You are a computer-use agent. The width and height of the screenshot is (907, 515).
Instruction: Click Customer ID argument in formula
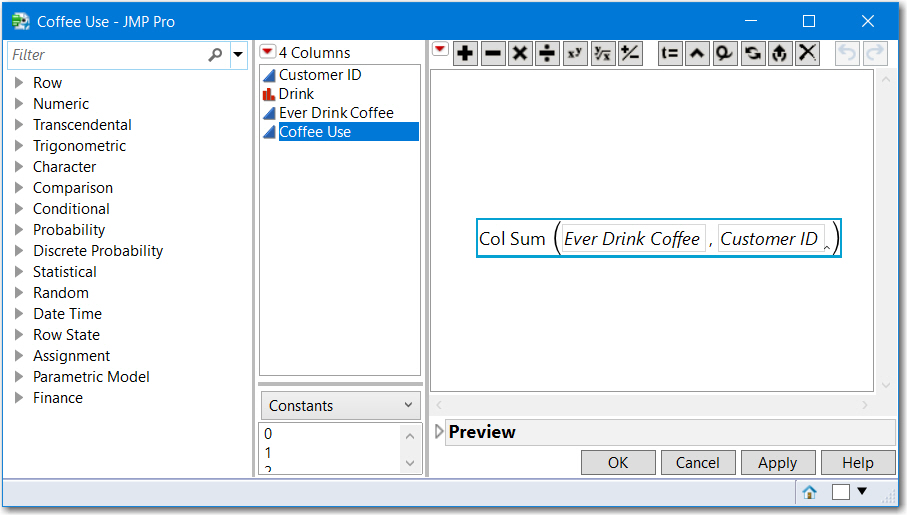point(769,238)
